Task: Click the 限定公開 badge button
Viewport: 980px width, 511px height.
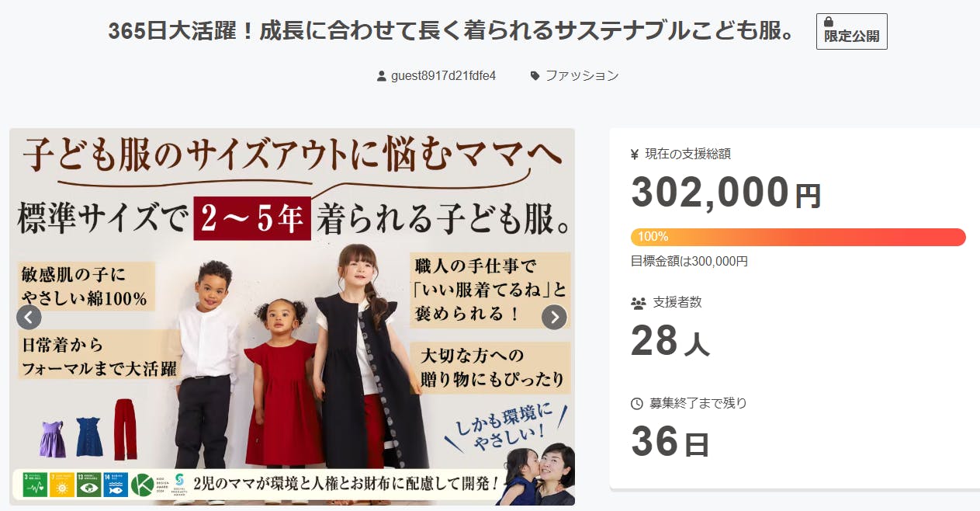Action: (x=852, y=31)
